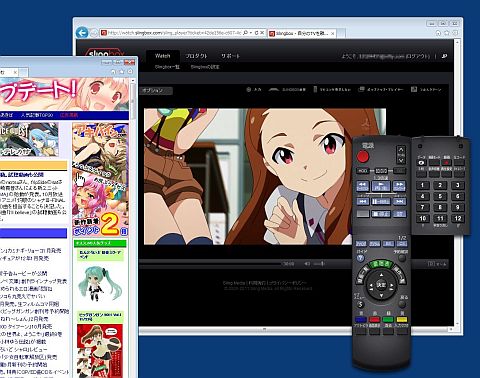
Task: Click the yellow color button on remote
Action: 402,320
